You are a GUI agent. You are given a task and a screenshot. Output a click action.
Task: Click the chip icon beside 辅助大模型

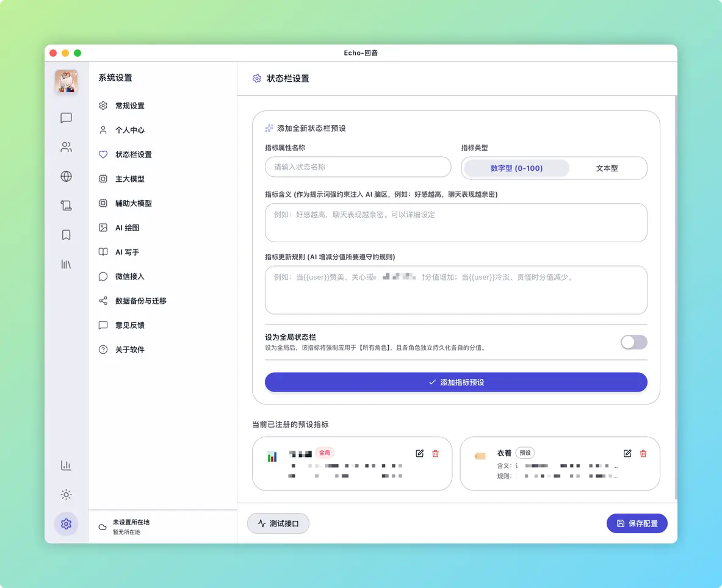pos(103,203)
